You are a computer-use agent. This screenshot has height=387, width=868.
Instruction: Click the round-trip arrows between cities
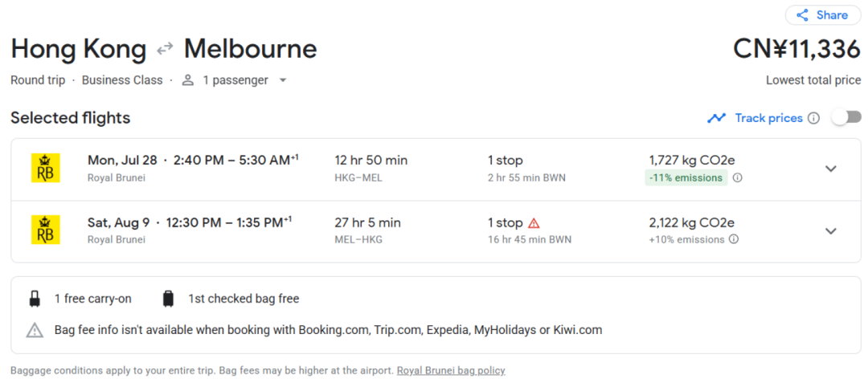tap(165, 50)
